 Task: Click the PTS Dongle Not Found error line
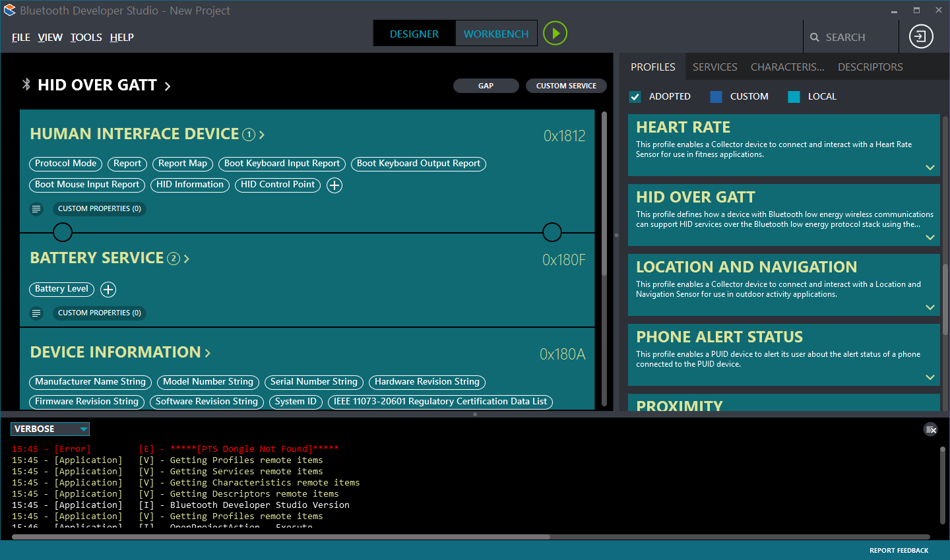(x=175, y=449)
